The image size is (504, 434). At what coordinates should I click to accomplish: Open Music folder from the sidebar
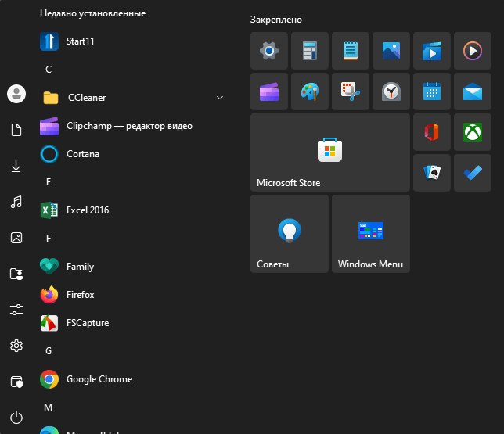click(x=16, y=202)
